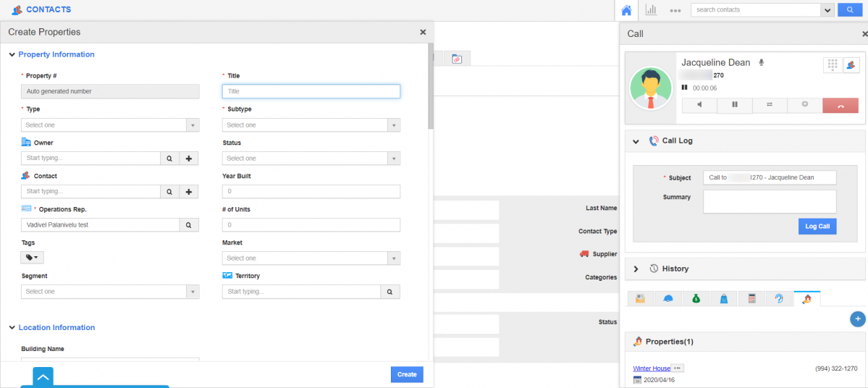The image size is (868, 388).
Task: Open the bar chart reports icon
Action: pos(651,10)
